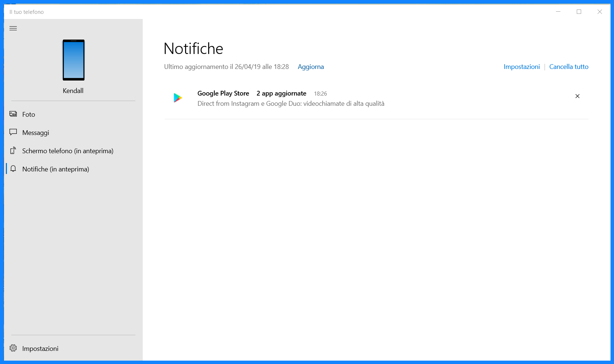Dismiss the Google Play Store notification
The image size is (614, 364).
click(577, 96)
